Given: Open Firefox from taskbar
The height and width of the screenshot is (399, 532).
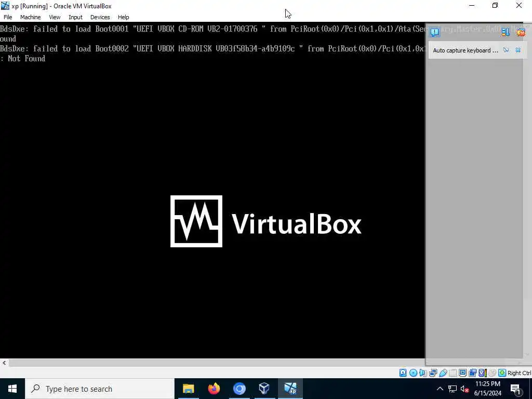Looking at the screenshot, I should 214,389.
